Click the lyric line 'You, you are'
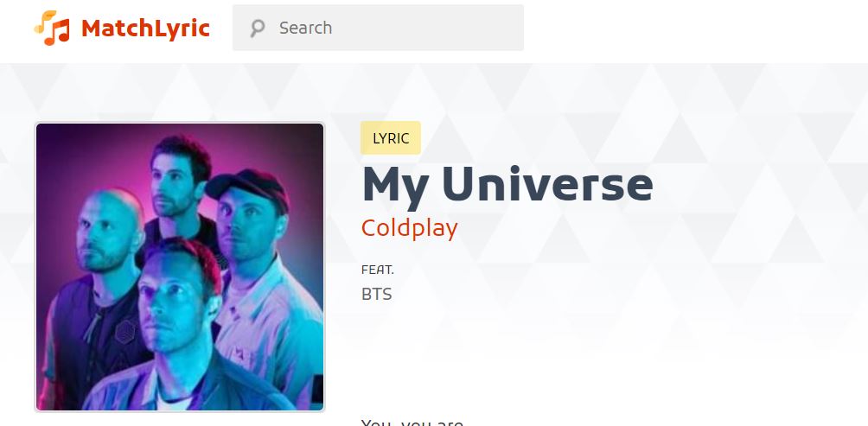This screenshot has width=868, height=426. 412,423
